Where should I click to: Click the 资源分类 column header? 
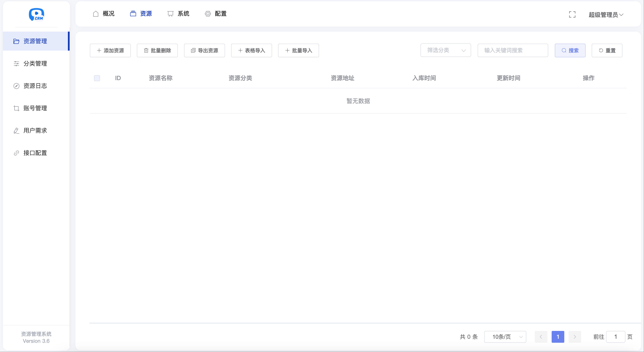[240, 78]
